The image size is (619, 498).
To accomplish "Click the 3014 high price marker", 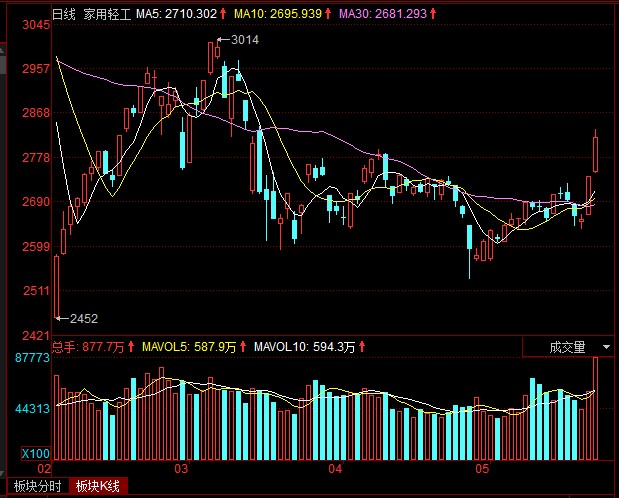I will [244, 40].
